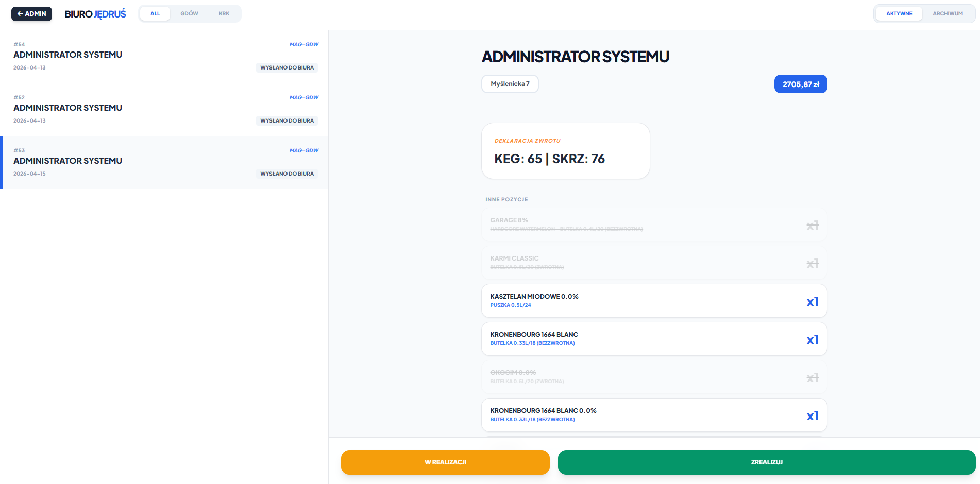
Task: Open order #54 from the list
Action: click(x=165, y=57)
